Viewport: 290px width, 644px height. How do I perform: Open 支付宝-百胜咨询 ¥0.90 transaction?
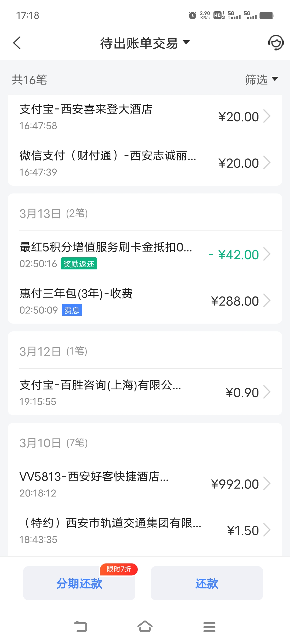145,392
